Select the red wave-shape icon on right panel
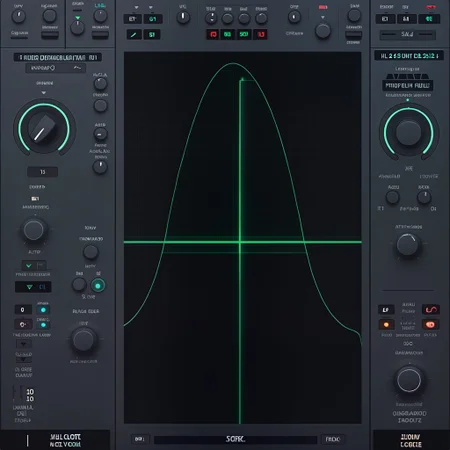 430,310
